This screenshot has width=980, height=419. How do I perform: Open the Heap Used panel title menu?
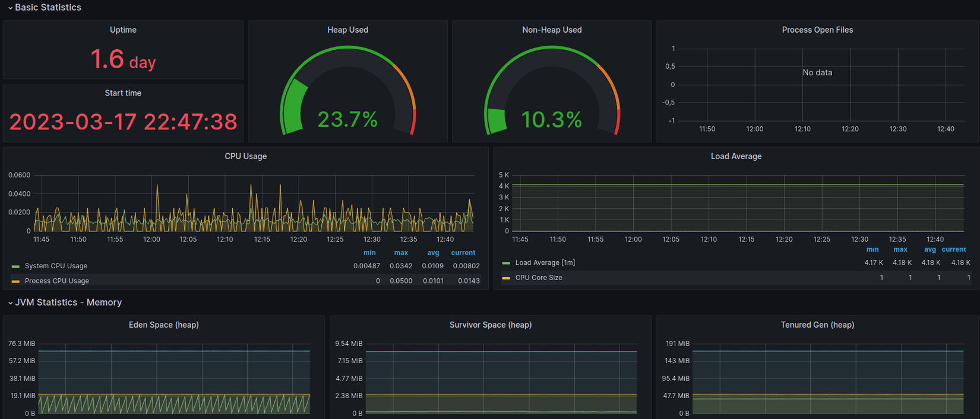tap(347, 30)
